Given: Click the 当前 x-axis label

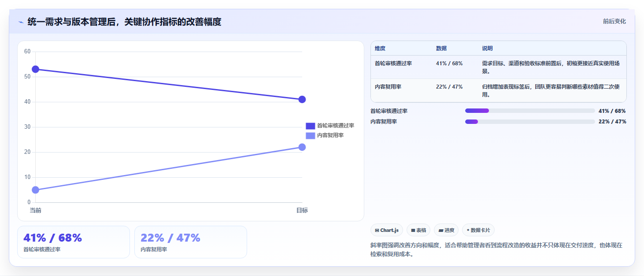Looking at the screenshot, I should click(x=36, y=210).
